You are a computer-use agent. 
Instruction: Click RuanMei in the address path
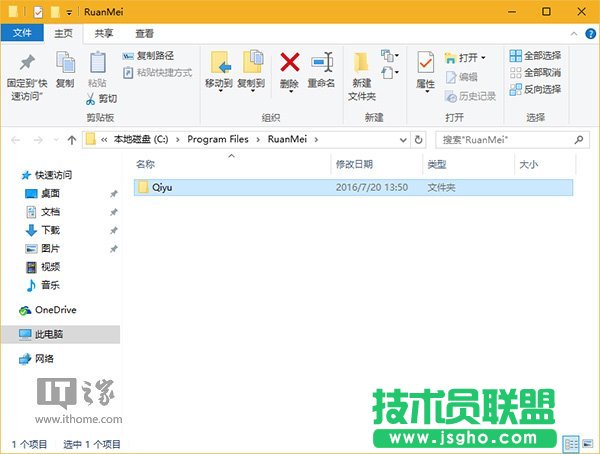287,139
